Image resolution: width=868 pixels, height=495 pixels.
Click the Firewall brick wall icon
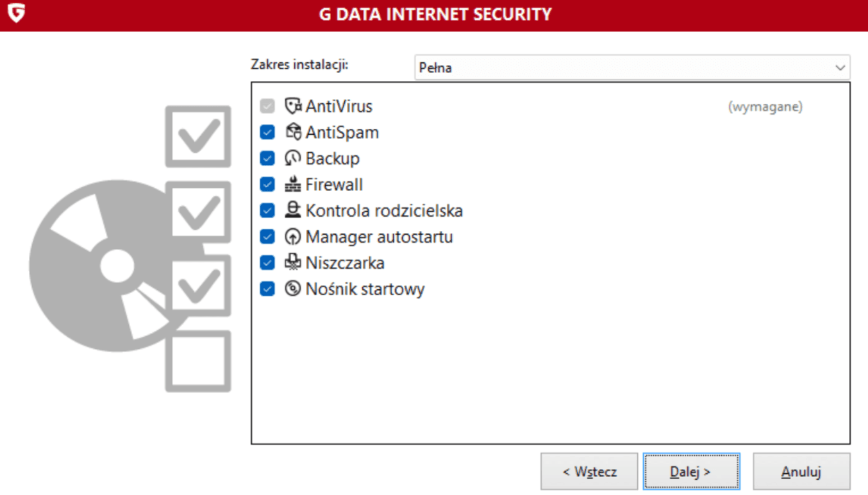(293, 184)
